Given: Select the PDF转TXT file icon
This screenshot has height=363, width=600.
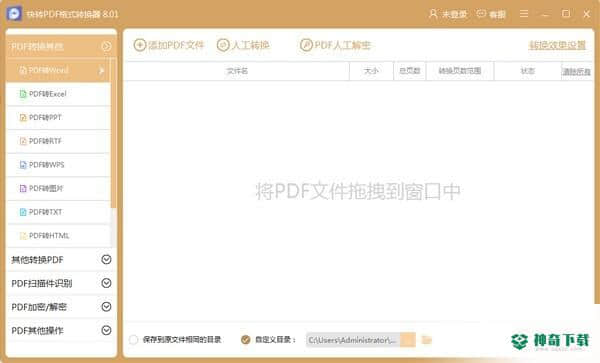Looking at the screenshot, I should tap(23, 212).
